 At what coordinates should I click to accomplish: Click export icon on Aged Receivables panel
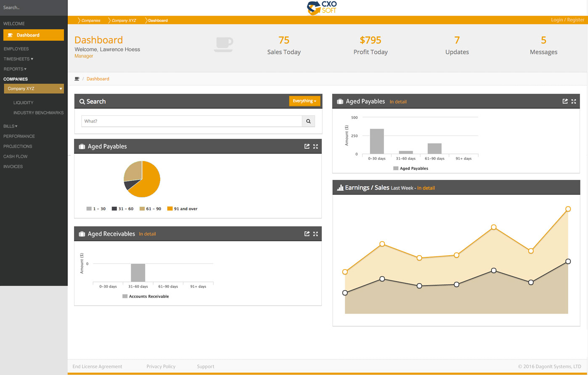click(x=307, y=234)
